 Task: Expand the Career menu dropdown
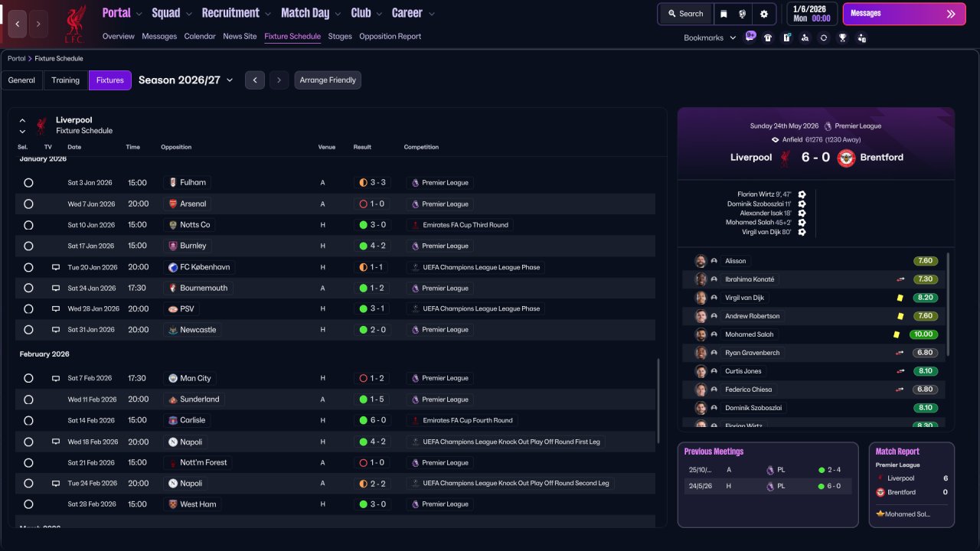pos(432,14)
